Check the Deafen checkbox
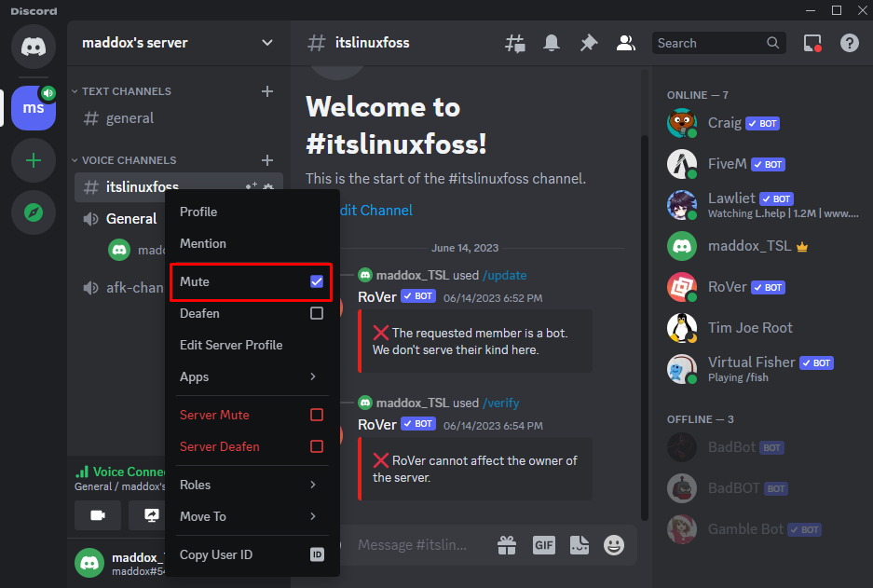The height and width of the screenshot is (588, 873). click(317, 313)
